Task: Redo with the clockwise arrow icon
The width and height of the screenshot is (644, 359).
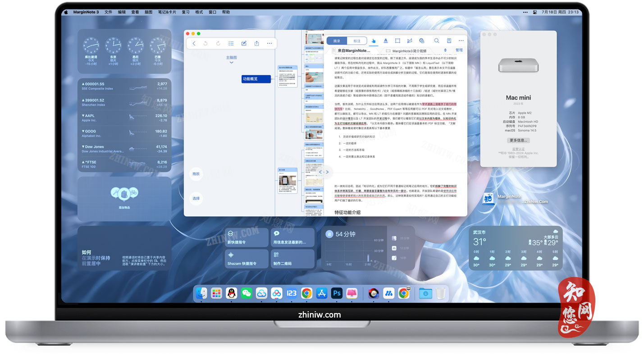Action: tap(218, 43)
